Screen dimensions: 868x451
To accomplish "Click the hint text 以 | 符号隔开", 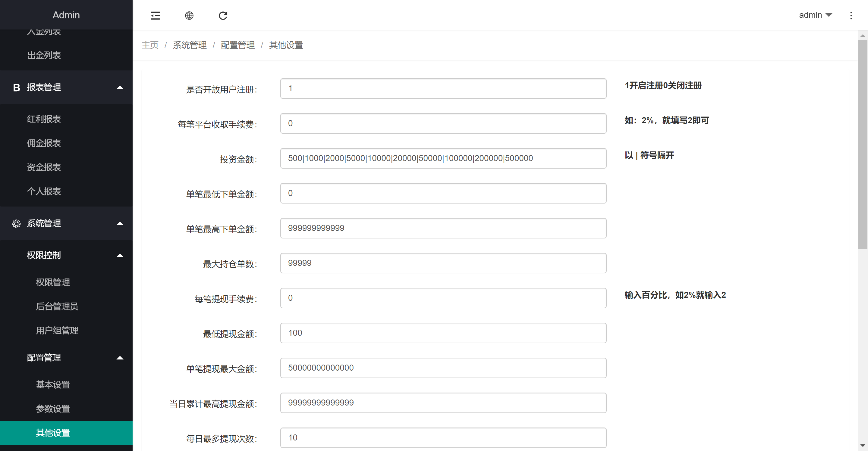I will (649, 155).
